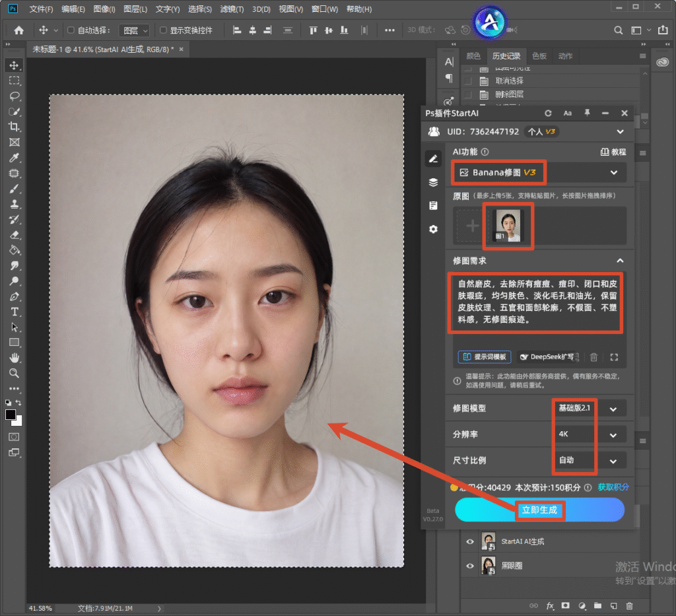The image size is (676, 616).
Task: Select the Hand tool
Action: tap(14, 358)
